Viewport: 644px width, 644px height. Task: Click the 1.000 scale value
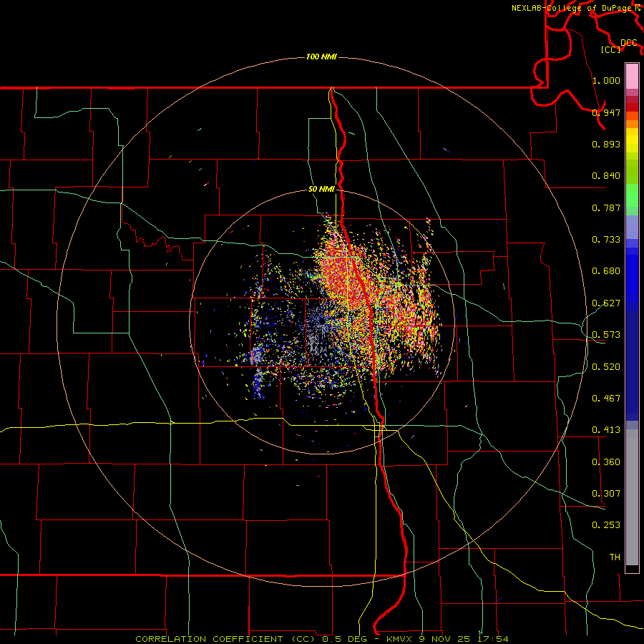pos(606,80)
